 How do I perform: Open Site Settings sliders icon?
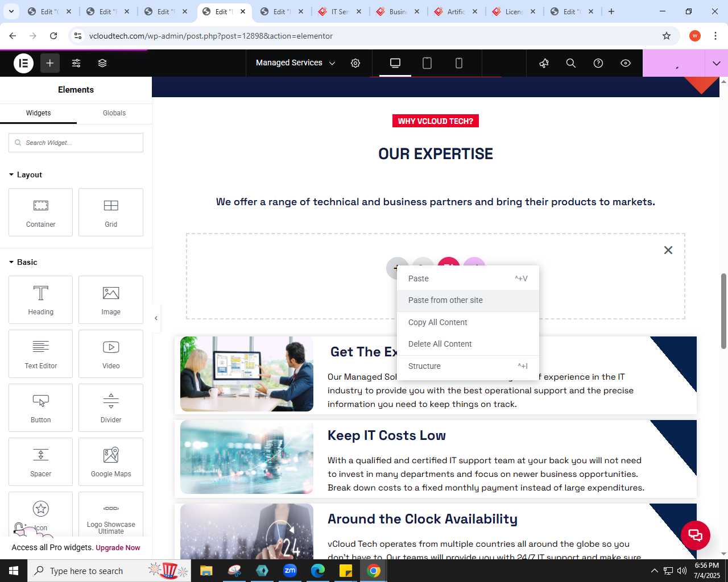point(76,63)
